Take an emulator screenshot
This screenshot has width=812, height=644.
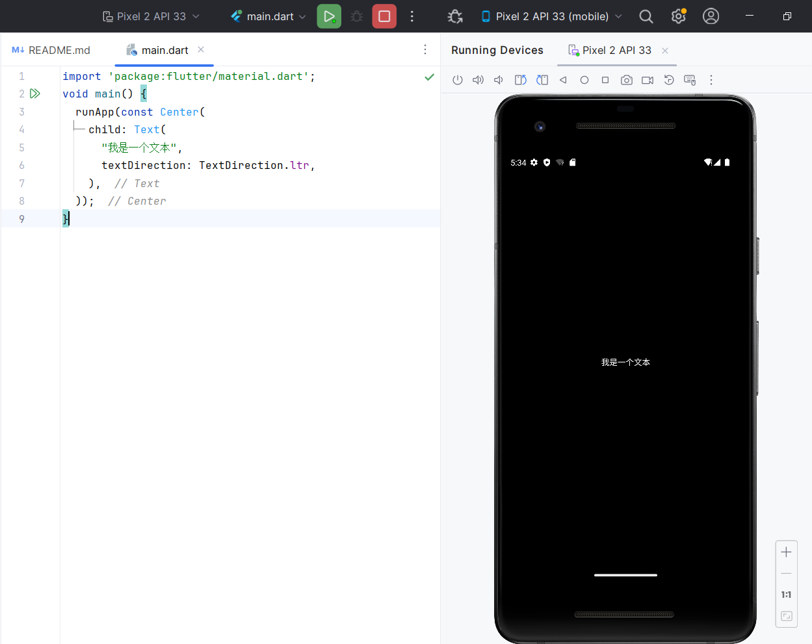(x=627, y=80)
